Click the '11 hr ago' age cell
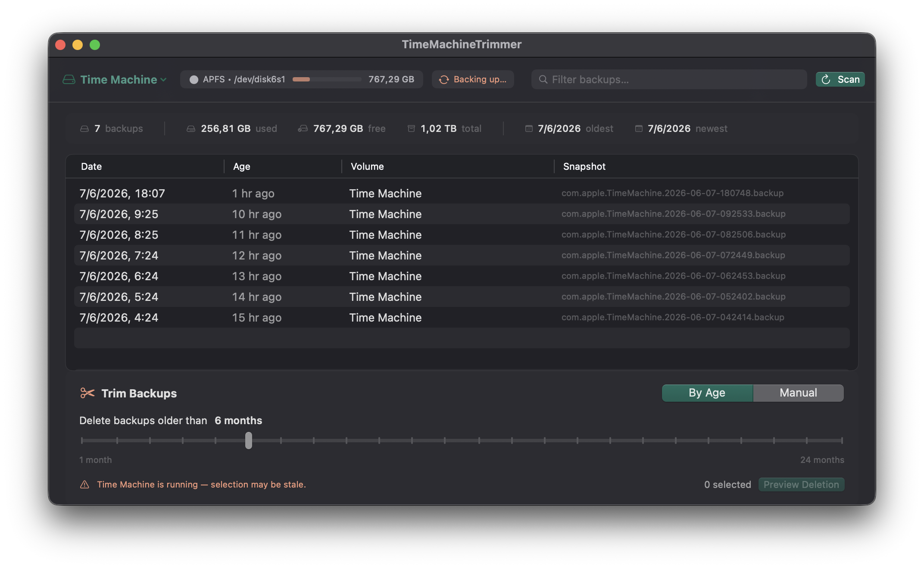This screenshot has height=569, width=924. point(257,235)
